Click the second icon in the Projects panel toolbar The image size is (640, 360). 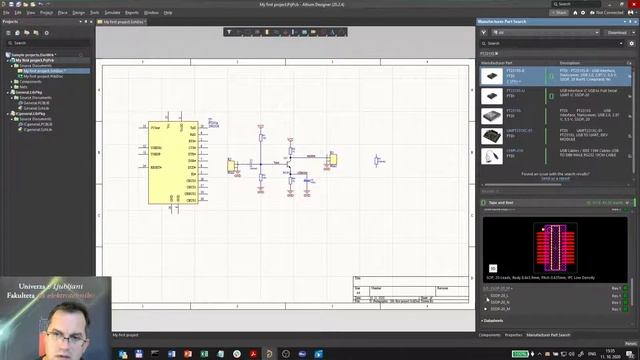pyautogui.click(x=17, y=33)
